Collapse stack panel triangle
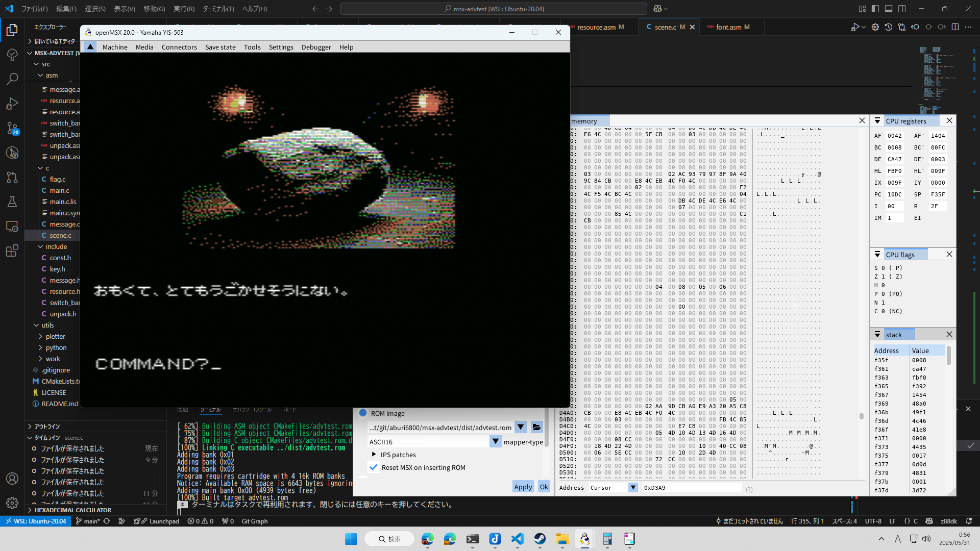 tap(877, 335)
